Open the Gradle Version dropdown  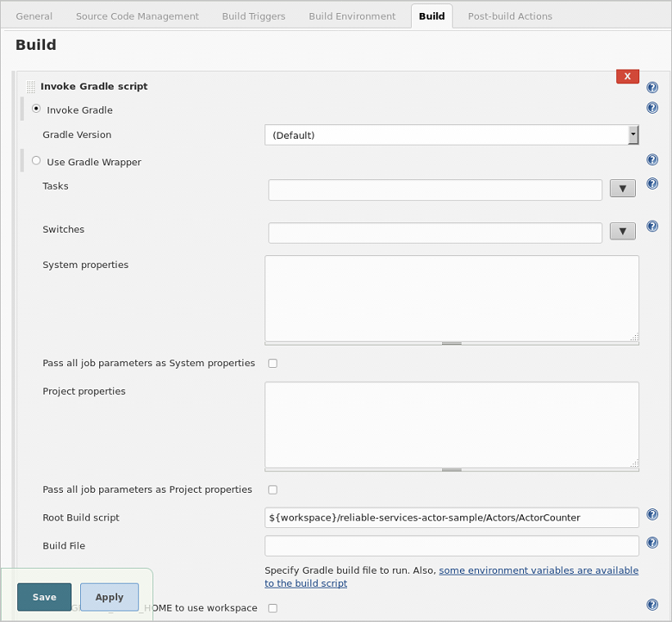point(451,135)
